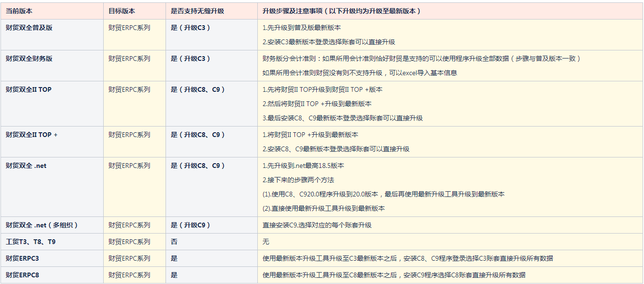The image size is (644, 284).
Task: Select the 财贸双全II TOP + cell
Action: coord(31,135)
